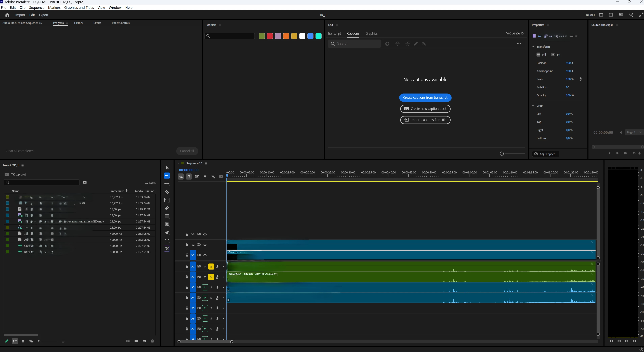Choose the Ripple Edit tool
The image size is (644, 352).
pyautogui.click(x=167, y=184)
